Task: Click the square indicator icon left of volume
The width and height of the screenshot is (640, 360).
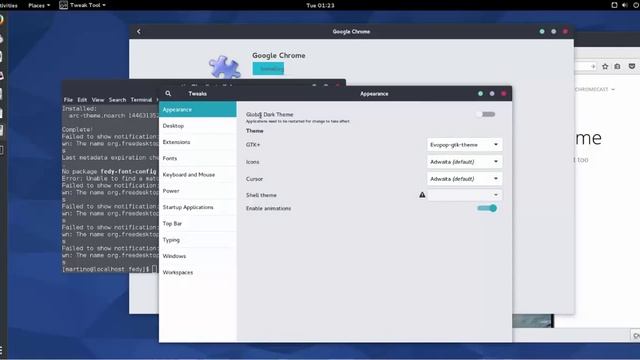Action: coord(614,5)
